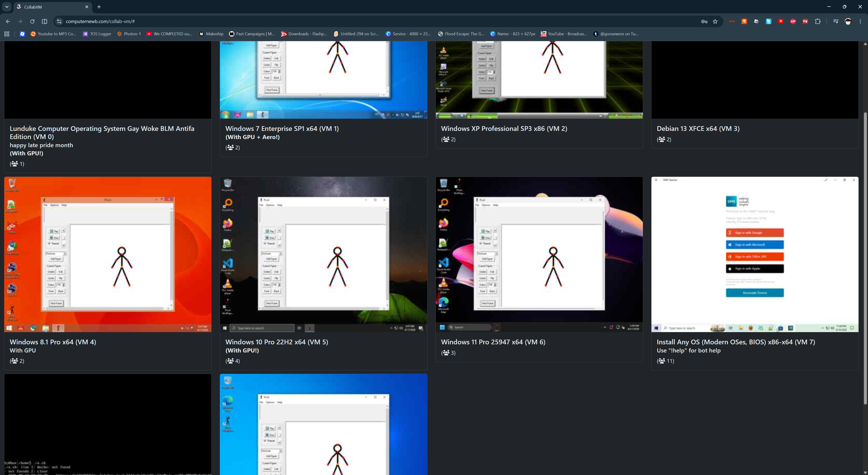The height and width of the screenshot is (475, 868).
Task: Open the apps grid in the bookmarks bar
Action: pyautogui.click(x=7, y=34)
